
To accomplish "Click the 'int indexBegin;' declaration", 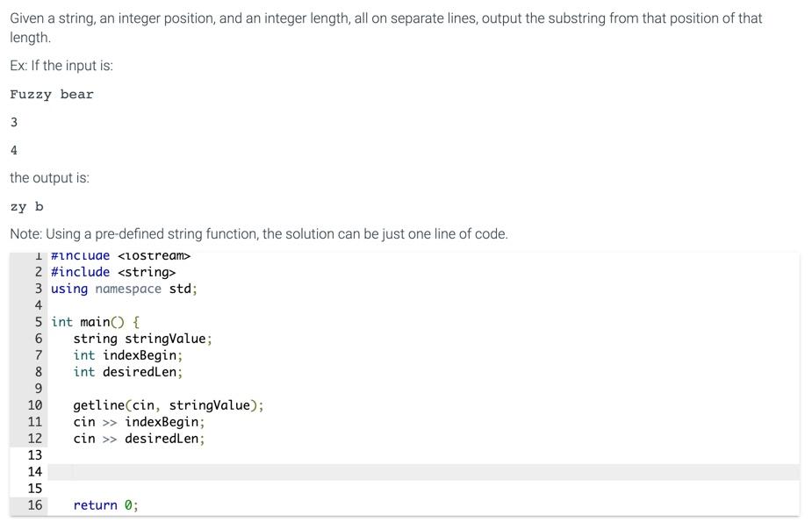I will click(128, 355).
